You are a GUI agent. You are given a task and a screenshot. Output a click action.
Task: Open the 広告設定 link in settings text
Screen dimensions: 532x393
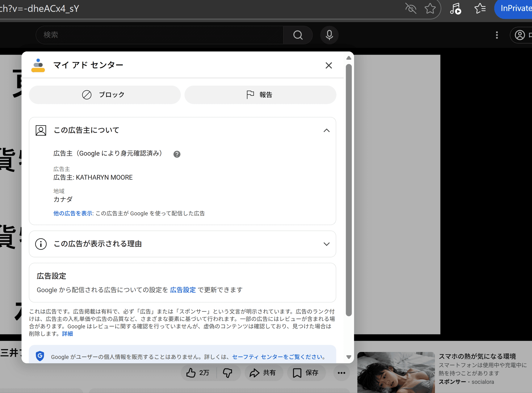click(183, 290)
